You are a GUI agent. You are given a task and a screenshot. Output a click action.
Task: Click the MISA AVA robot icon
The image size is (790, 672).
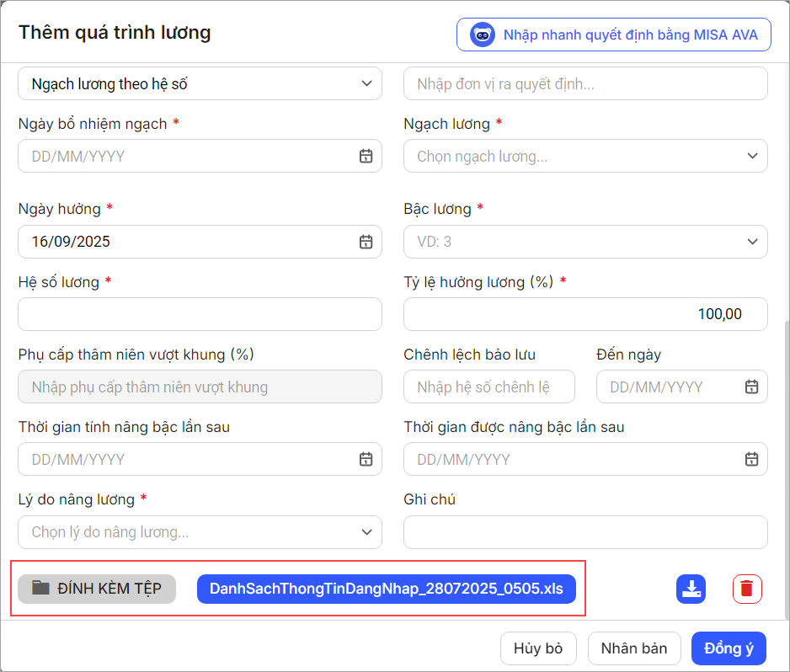coord(483,35)
